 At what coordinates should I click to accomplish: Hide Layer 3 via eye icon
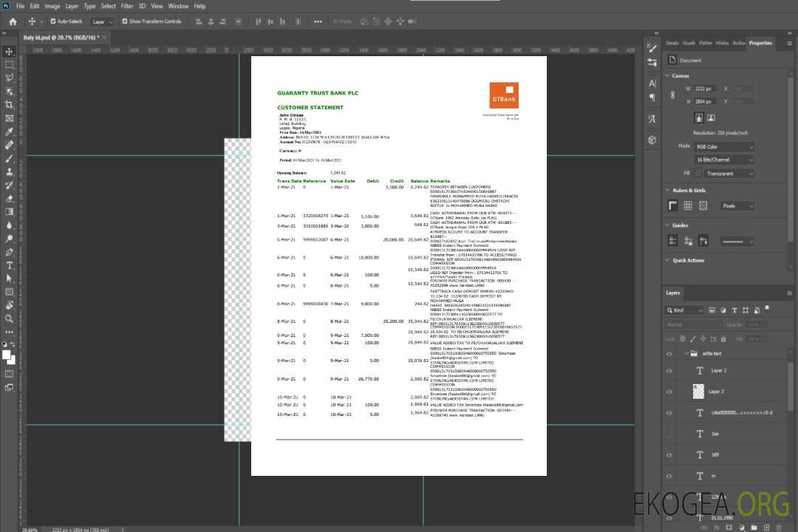pyautogui.click(x=669, y=392)
